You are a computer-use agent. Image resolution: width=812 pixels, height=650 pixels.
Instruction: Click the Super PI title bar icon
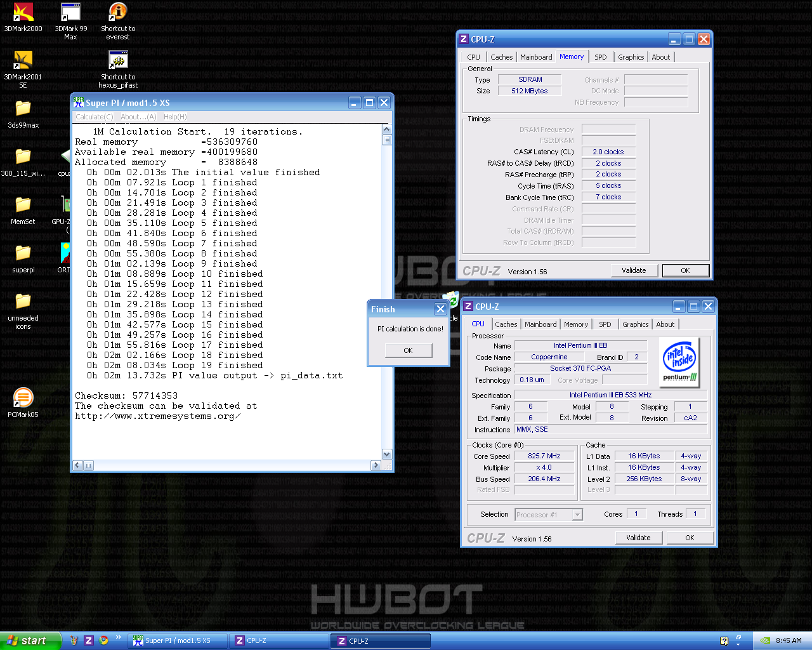coord(78,102)
